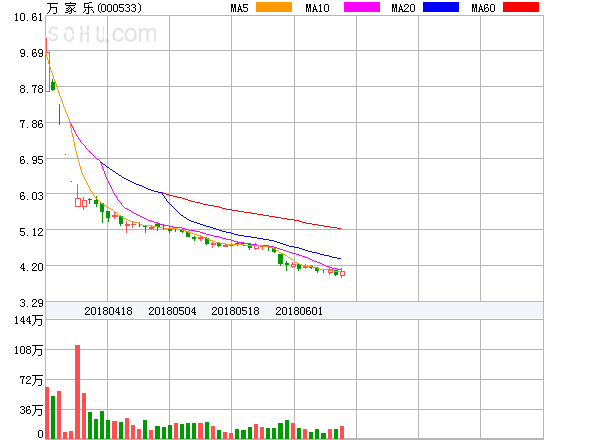Screen dimensions: 600x440
Task: Click the last red candlestick on the price chart
Action: (x=342, y=273)
